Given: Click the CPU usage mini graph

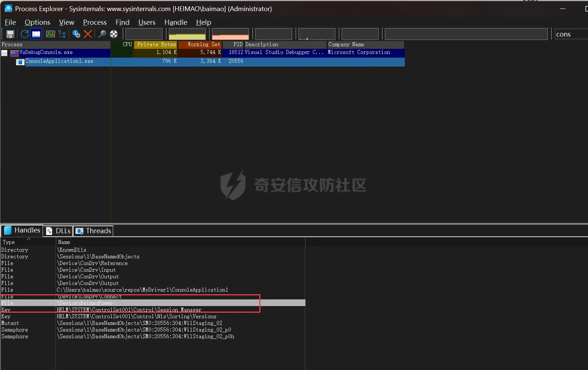Looking at the screenshot, I should click(144, 34).
